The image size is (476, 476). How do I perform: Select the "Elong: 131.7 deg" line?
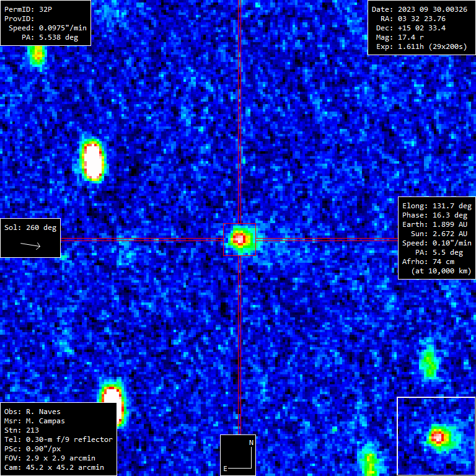437,206
